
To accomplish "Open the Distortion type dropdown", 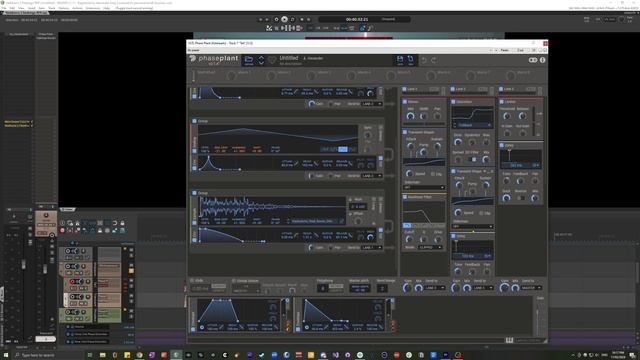I will coord(472,125).
